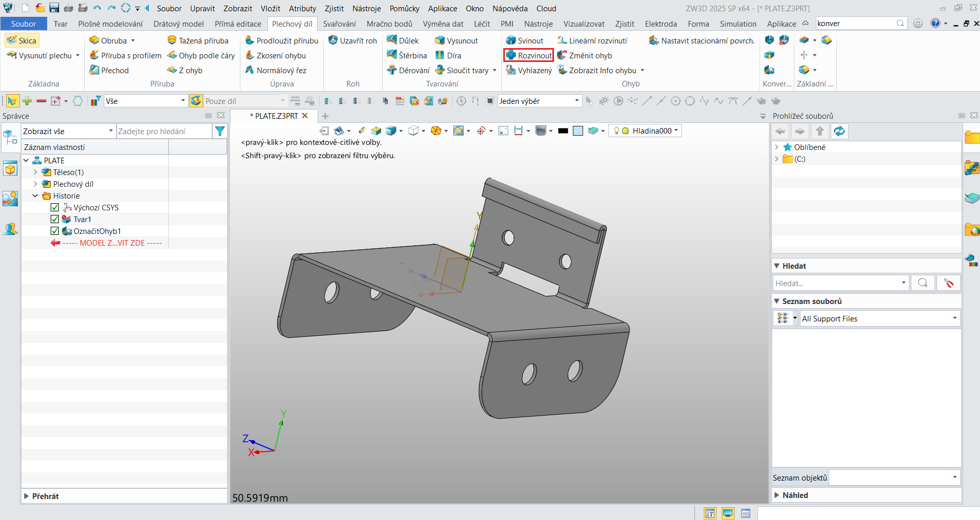The height and width of the screenshot is (520, 980).
Task: Click the black color swatch in view toolbar
Action: coord(563,131)
